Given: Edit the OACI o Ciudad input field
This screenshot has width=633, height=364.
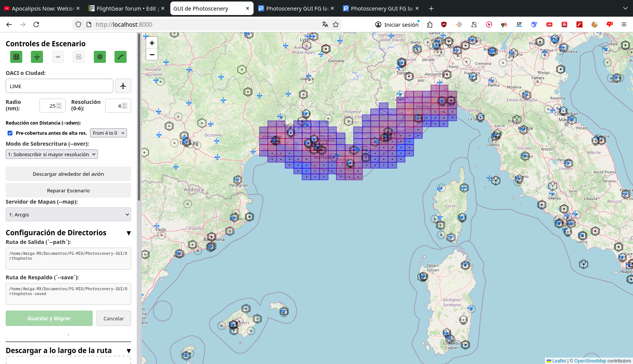Looking at the screenshot, I should click(60, 86).
